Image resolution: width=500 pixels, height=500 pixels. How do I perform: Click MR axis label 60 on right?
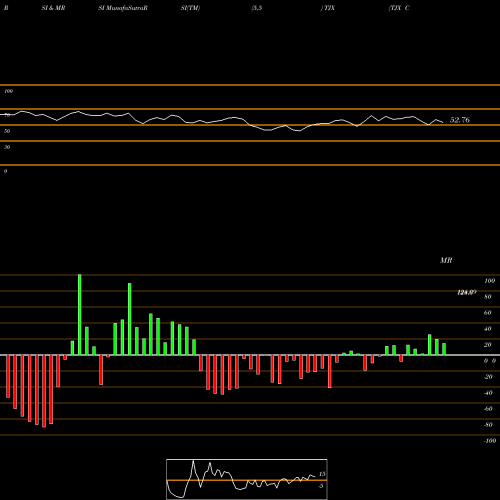[488, 313]
